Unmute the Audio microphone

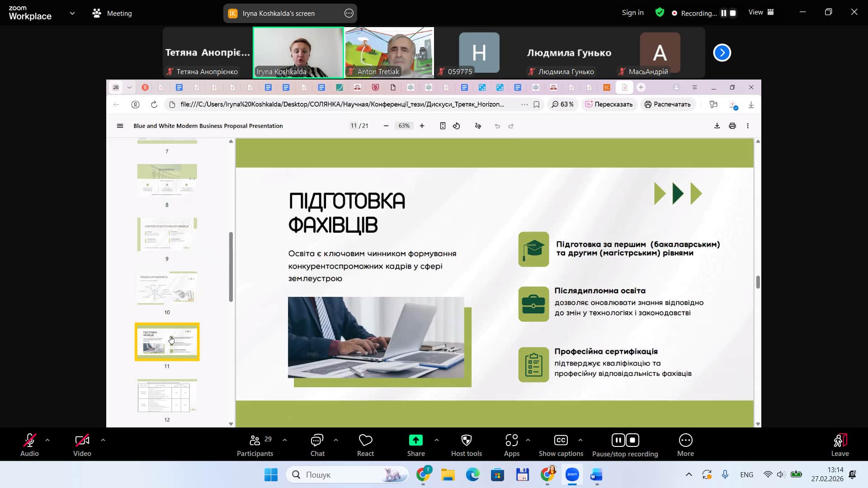pos(29,441)
